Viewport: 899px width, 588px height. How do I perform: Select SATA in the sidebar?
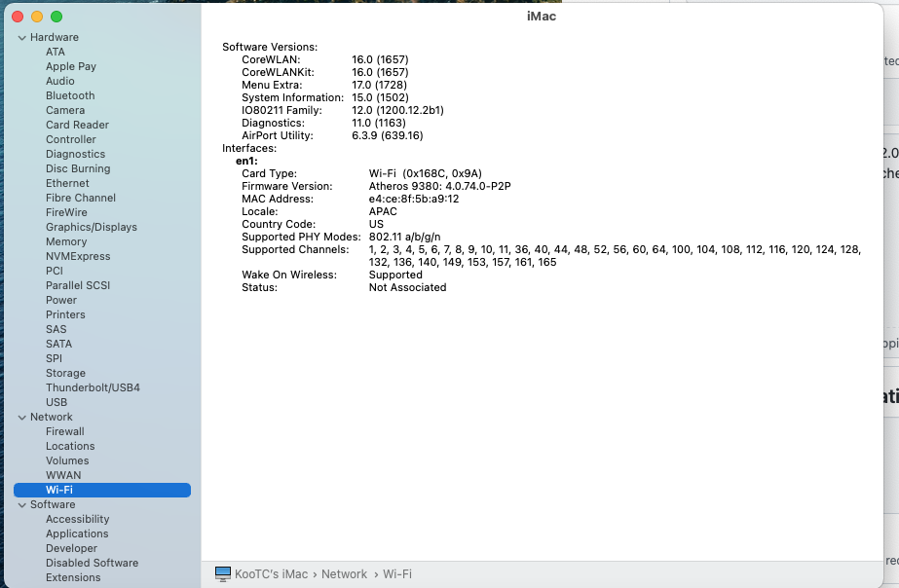pos(59,344)
